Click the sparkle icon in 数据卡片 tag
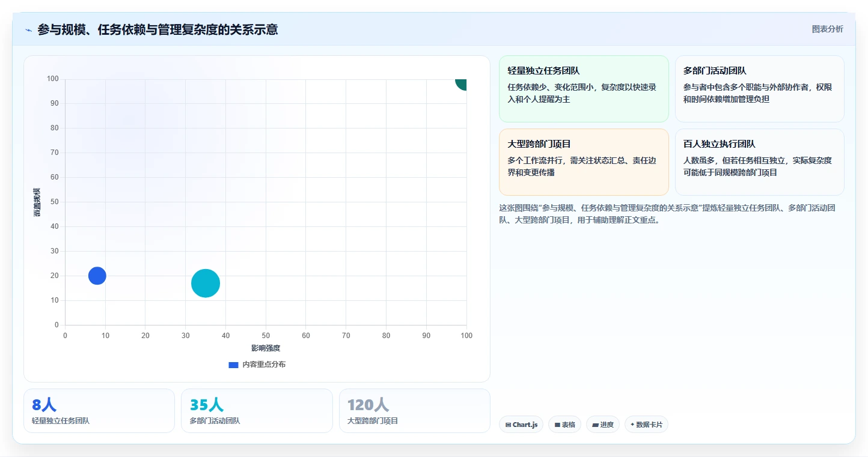The width and height of the screenshot is (868, 457). [632, 425]
